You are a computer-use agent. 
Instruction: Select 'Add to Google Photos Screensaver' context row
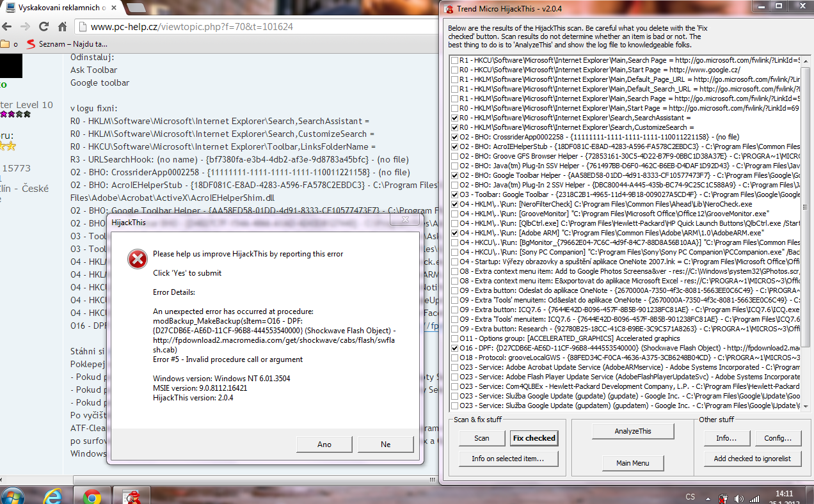630,271
